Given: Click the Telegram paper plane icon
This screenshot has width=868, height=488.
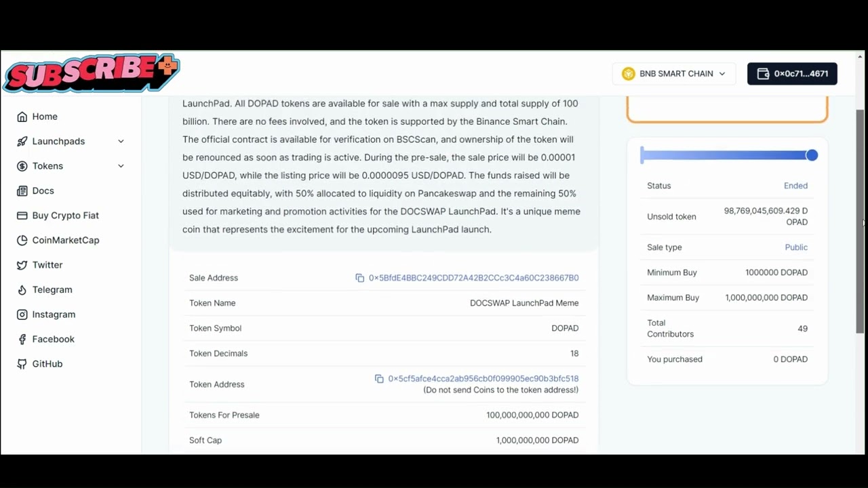Looking at the screenshot, I should click(22, 289).
